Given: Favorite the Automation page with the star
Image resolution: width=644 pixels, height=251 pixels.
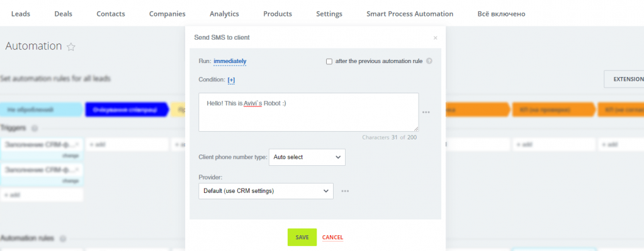Looking at the screenshot, I should tap(71, 47).
